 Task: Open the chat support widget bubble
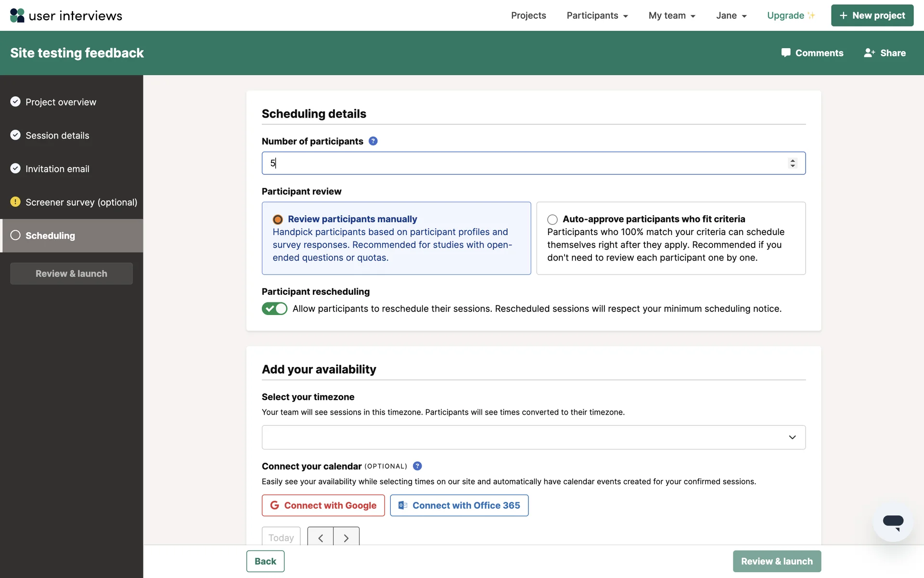[893, 522]
